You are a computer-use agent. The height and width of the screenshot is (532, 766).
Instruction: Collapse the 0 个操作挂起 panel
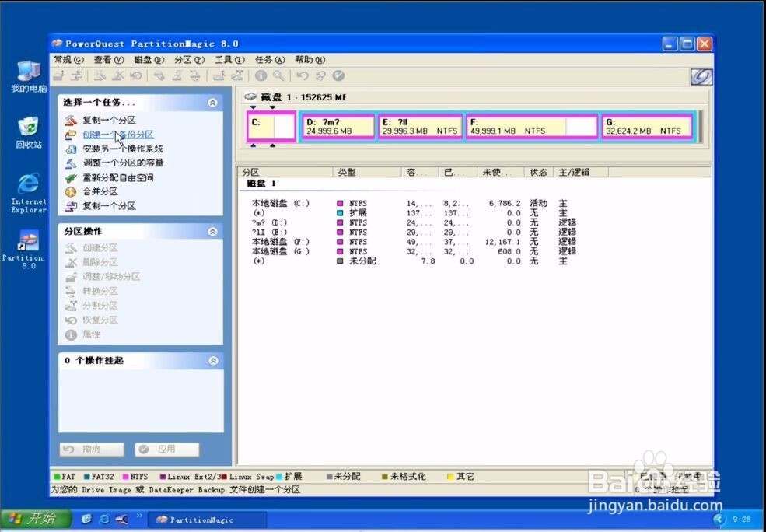tap(213, 361)
